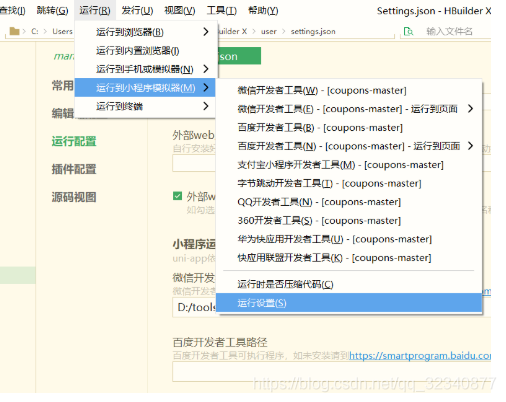Run 百度开发者工具(B) for coupons-master

(x=349, y=128)
